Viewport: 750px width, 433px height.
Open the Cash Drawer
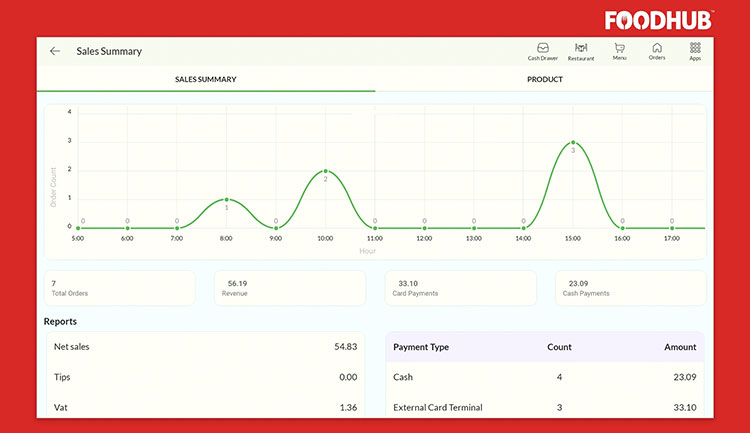point(542,51)
